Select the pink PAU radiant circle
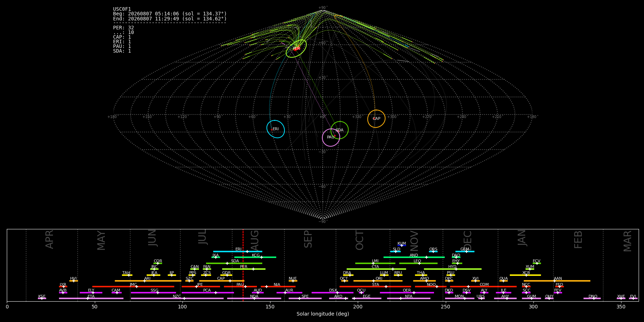This screenshot has width=644, height=322. (x=331, y=137)
